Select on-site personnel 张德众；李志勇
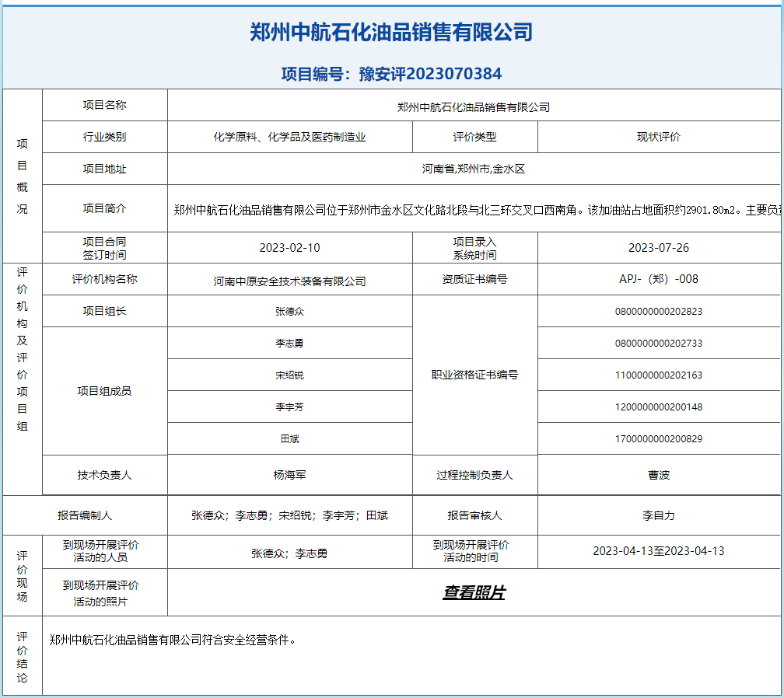Viewport: 784px width, 698px height. pyautogui.click(x=289, y=553)
